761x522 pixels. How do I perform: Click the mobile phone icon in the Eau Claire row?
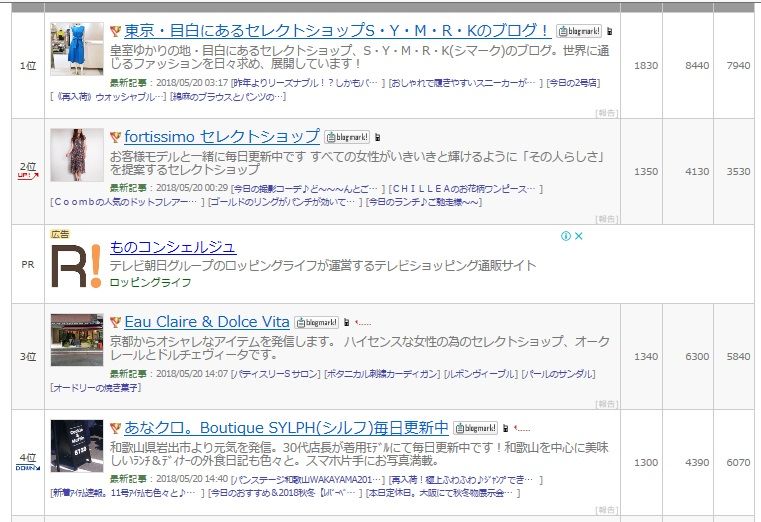point(347,323)
